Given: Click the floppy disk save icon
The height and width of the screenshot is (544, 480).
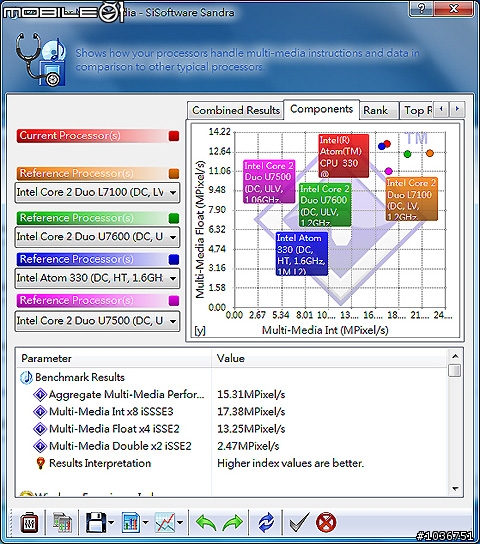Looking at the screenshot, I should (x=95, y=523).
